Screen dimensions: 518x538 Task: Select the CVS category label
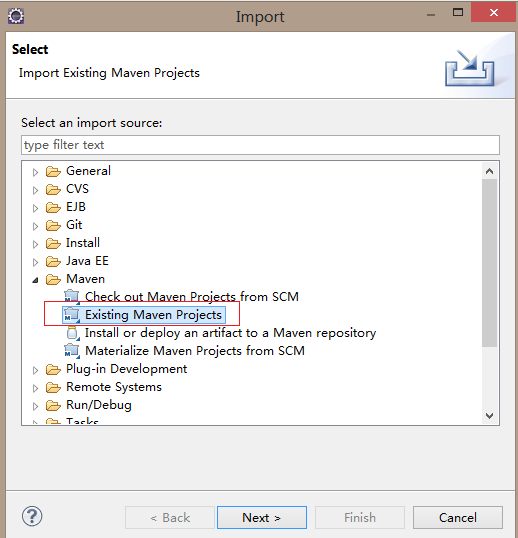point(77,189)
